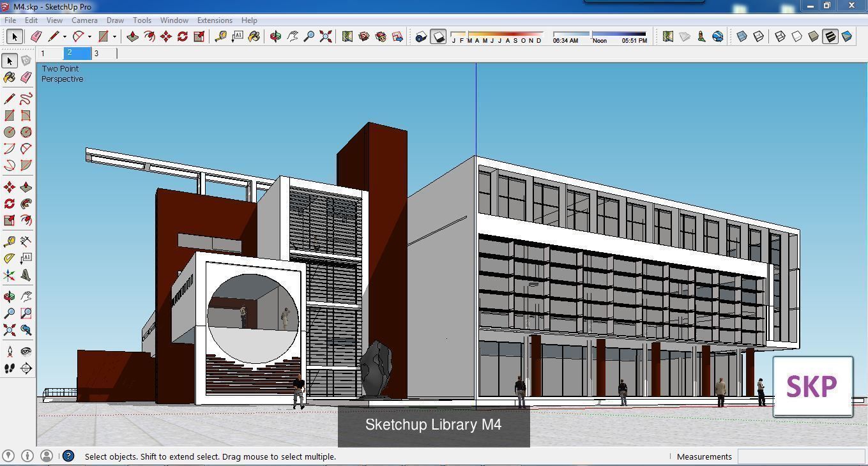Image resolution: width=868 pixels, height=466 pixels.
Task: Expand the Arc tool dropdown arrow
Action: 89,36
